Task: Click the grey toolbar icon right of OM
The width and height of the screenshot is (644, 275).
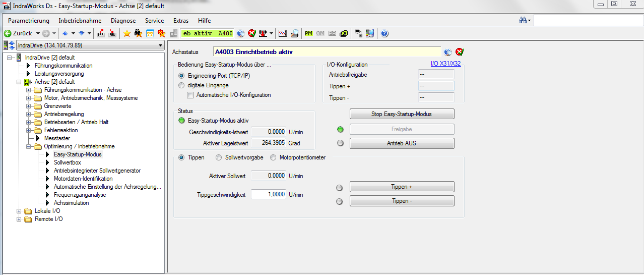Action: 332,33
